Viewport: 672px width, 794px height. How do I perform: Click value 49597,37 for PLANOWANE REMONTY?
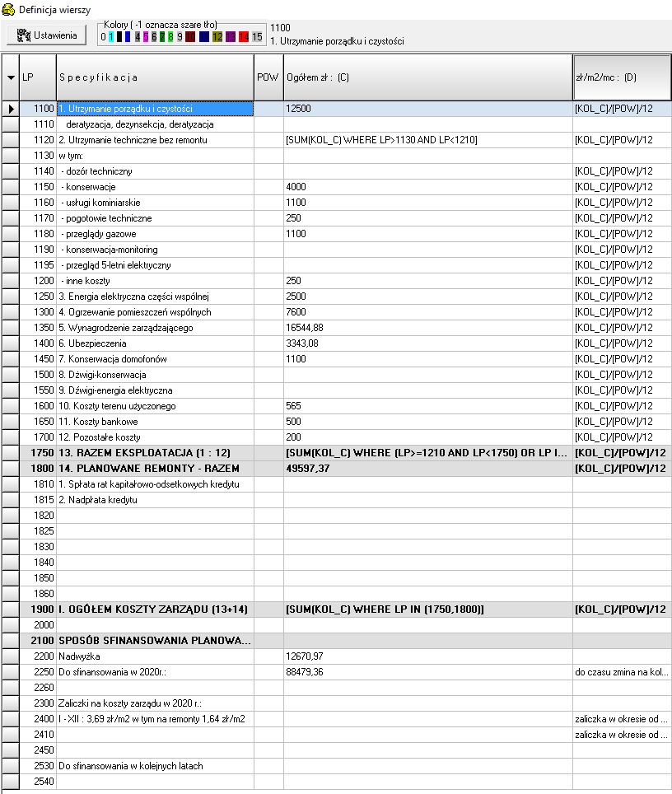pos(428,469)
